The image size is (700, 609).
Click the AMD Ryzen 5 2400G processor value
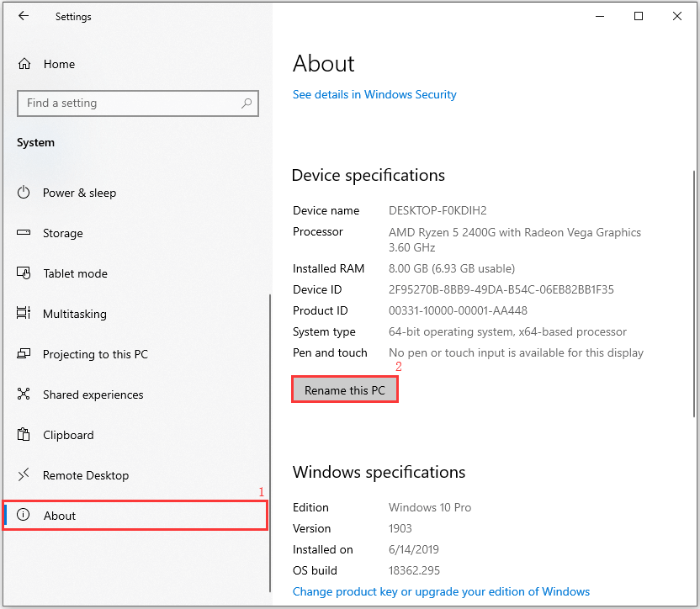(x=515, y=240)
